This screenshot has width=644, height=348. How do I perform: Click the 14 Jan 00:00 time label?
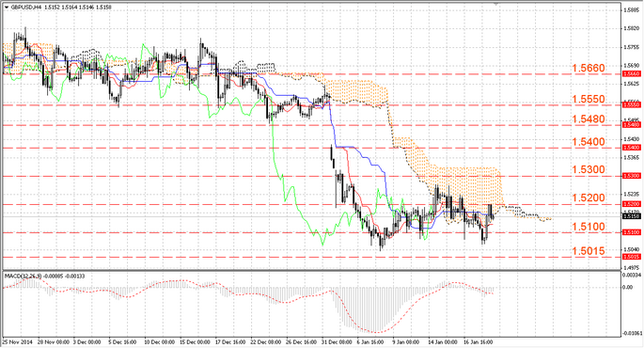click(443, 341)
